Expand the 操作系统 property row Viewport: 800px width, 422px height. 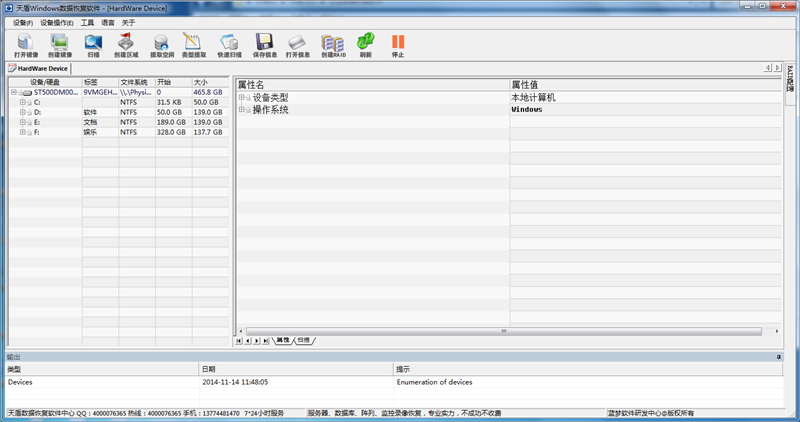pos(241,109)
